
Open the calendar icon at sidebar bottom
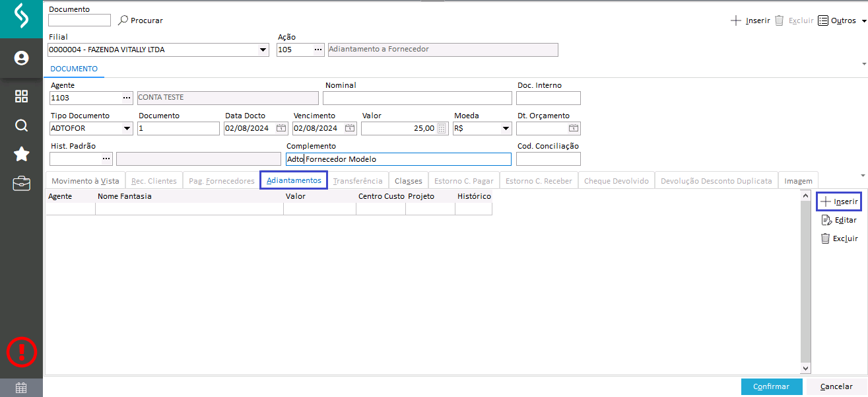point(21,388)
